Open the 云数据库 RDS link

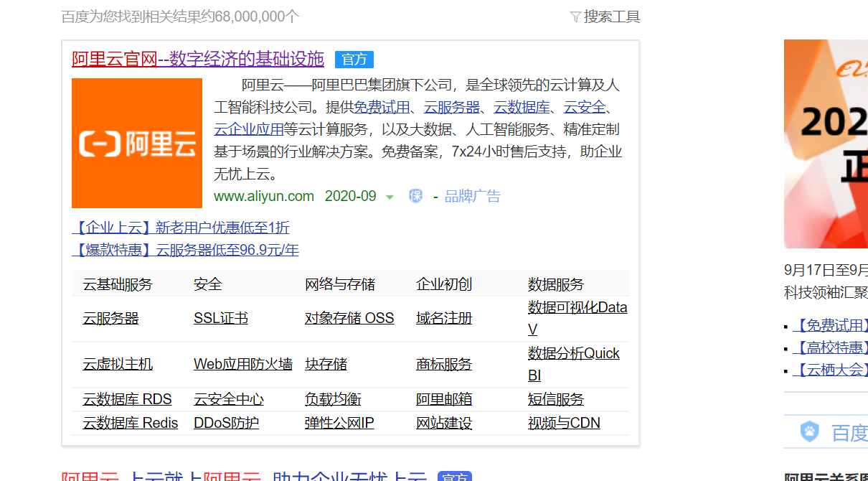(x=127, y=399)
